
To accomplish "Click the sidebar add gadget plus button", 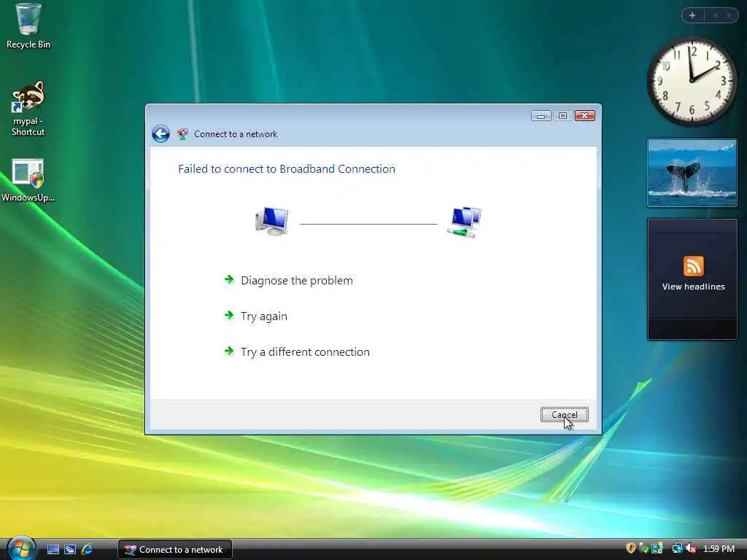I will click(692, 15).
